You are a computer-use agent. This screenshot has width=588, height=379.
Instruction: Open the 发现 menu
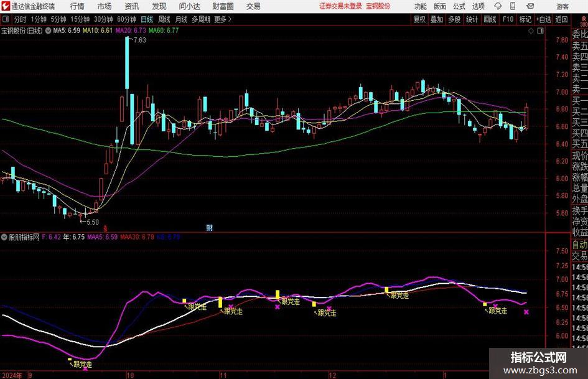[x=159, y=6]
